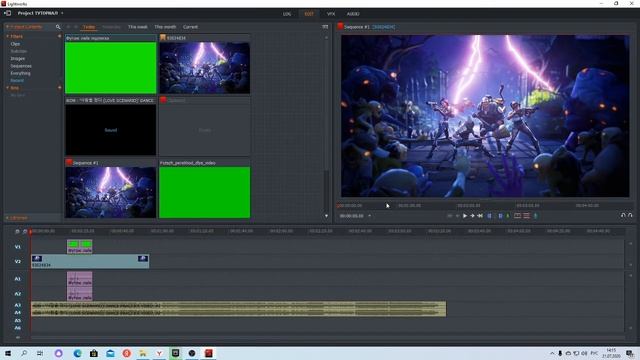
Task: Collapse the Filters tree section
Action: (7, 36)
